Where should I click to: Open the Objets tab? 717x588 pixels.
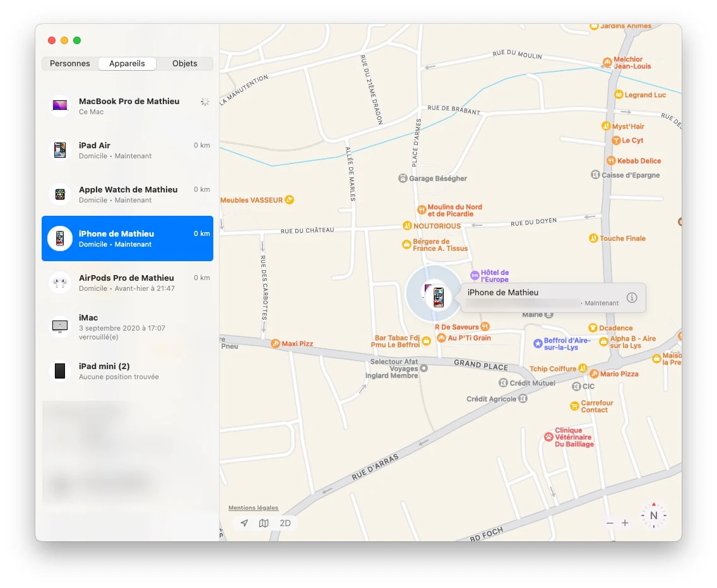[x=185, y=64]
